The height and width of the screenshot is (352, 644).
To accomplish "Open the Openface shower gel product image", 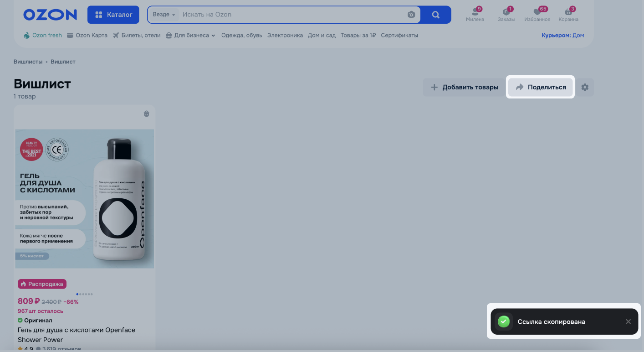I will [85, 199].
